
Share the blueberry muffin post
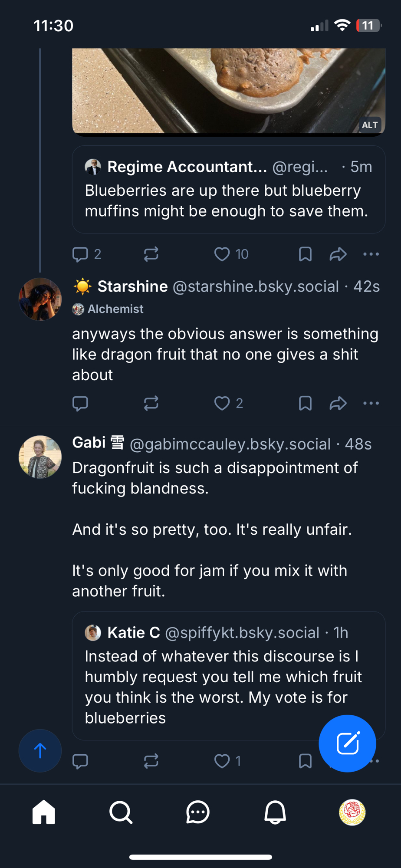pyautogui.click(x=338, y=254)
